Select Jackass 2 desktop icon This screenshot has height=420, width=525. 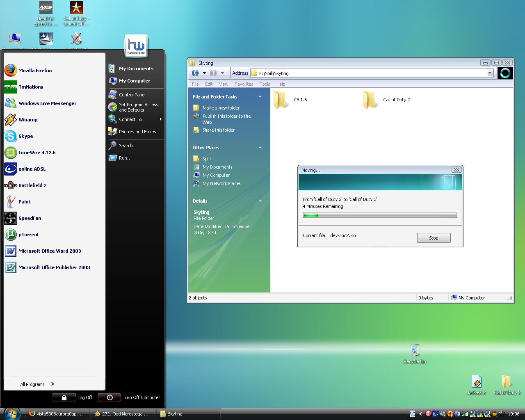click(476, 385)
